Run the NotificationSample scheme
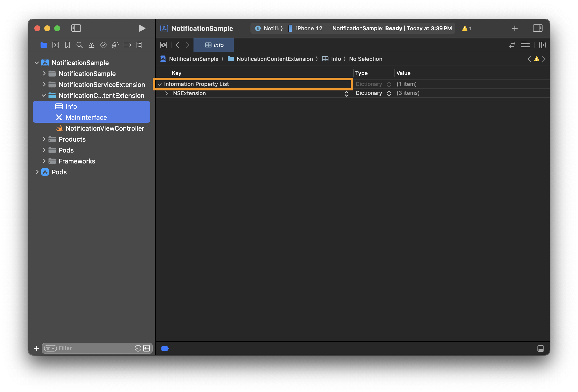 (x=142, y=28)
